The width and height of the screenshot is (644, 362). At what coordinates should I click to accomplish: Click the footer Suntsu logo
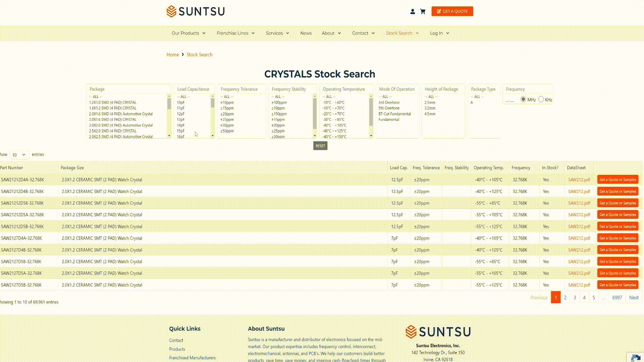(438, 332)
